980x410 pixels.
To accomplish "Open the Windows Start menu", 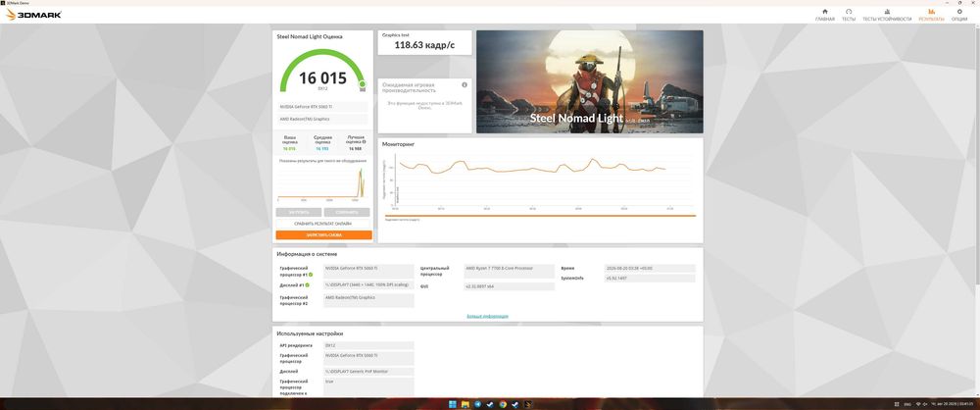I will click(453, 404).
